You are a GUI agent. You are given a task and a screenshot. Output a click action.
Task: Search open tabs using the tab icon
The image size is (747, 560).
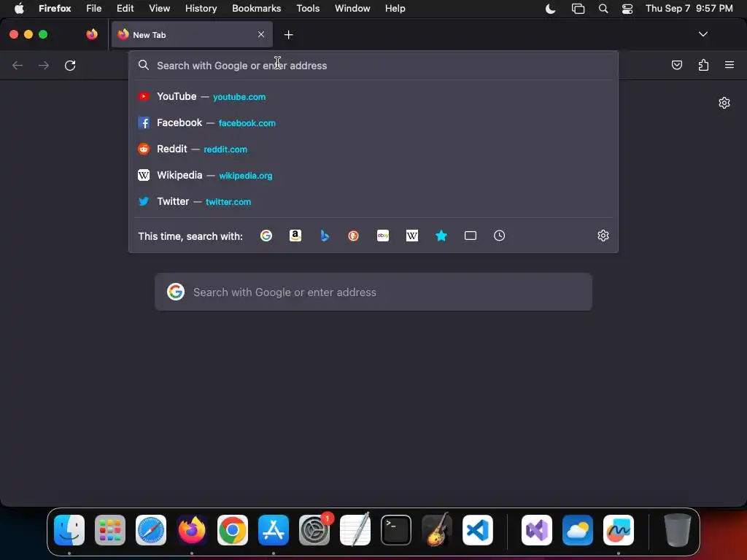[x=471, y=236]
